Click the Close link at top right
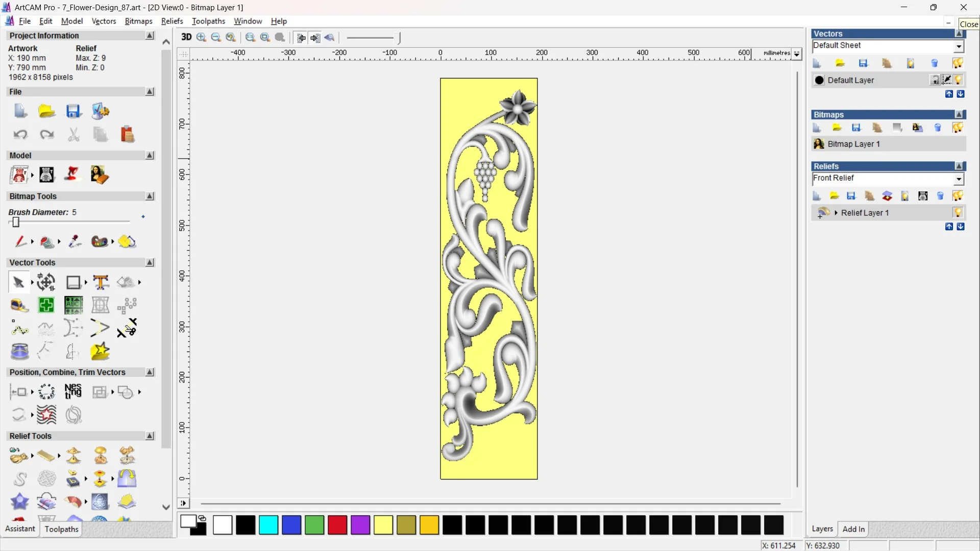The image size is (980, 551). coord(969,24)
